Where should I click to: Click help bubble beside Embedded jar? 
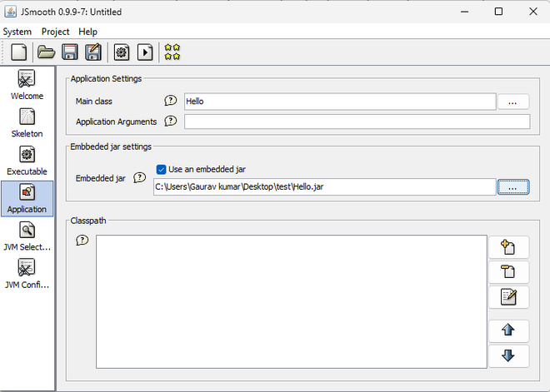tap(140, 177)
